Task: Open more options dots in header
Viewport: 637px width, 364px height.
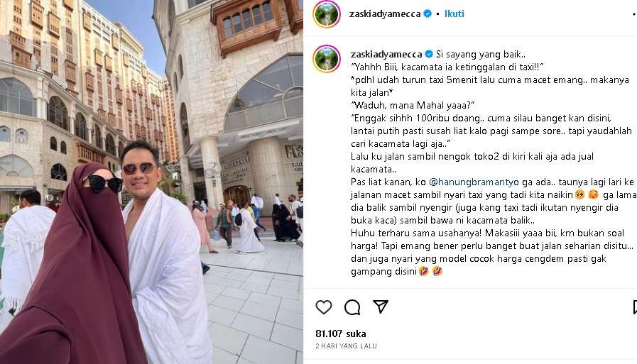Action: point(635,13)
